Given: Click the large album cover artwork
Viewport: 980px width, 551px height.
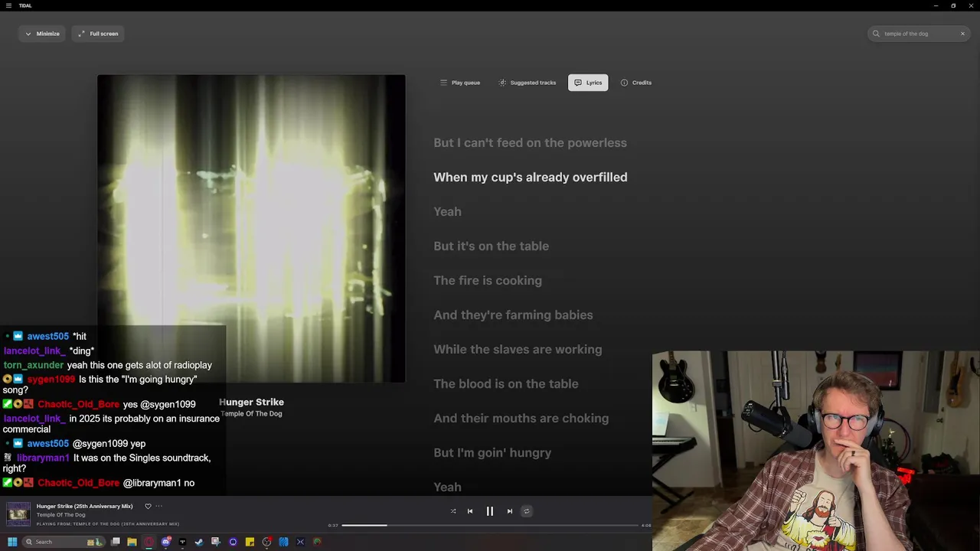Looking at the screenshot, I should pyautogui.click(x=251, y=228).
